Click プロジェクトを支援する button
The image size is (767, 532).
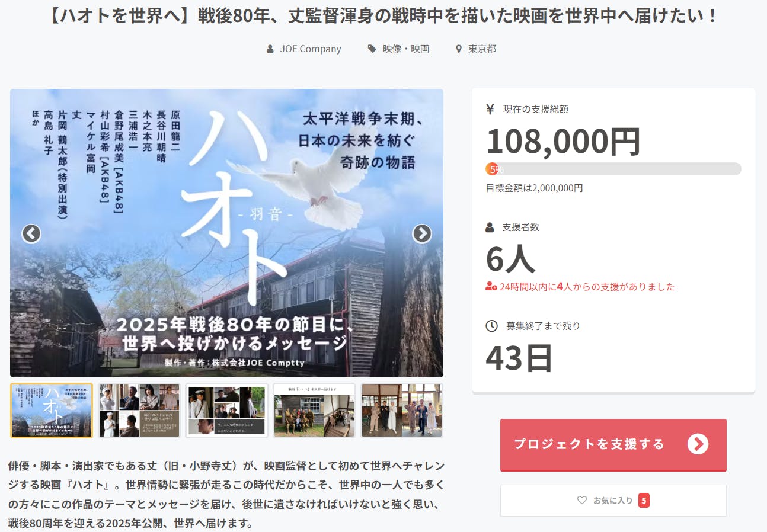(613, 445)
